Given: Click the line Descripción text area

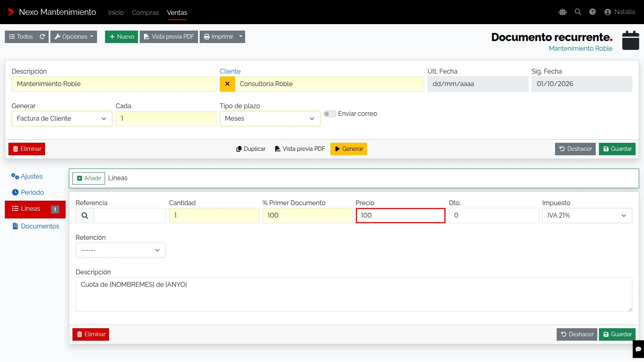Looking at the screenshot, I should 354,294.
